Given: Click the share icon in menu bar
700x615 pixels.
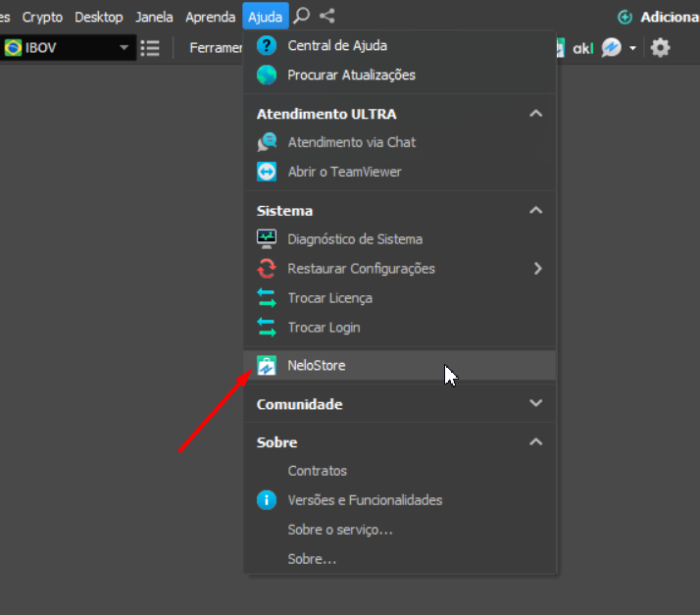Looking at the screenshot, I should [327, 16].
